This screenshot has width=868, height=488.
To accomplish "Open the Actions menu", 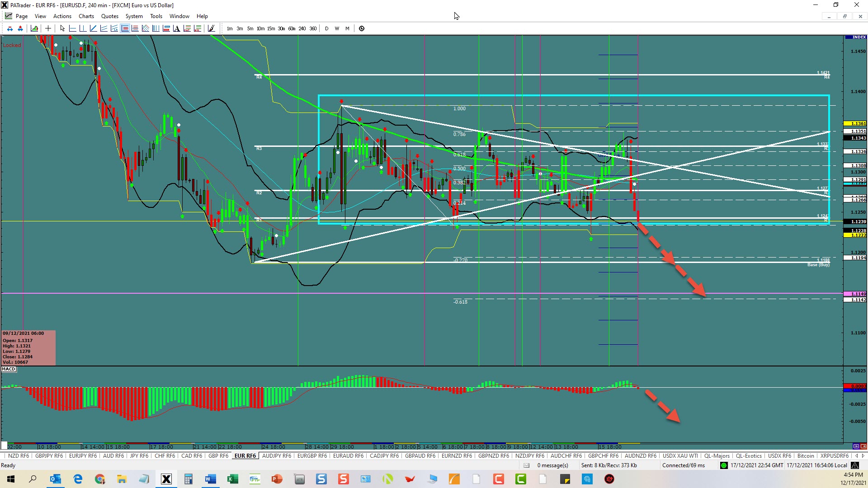I will (x=62, y=16).
